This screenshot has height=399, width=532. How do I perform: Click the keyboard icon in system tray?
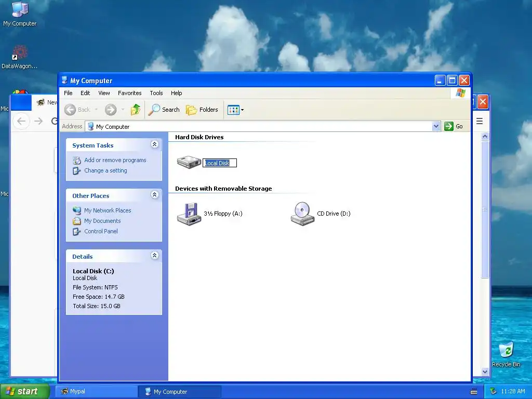coord(474,392)
